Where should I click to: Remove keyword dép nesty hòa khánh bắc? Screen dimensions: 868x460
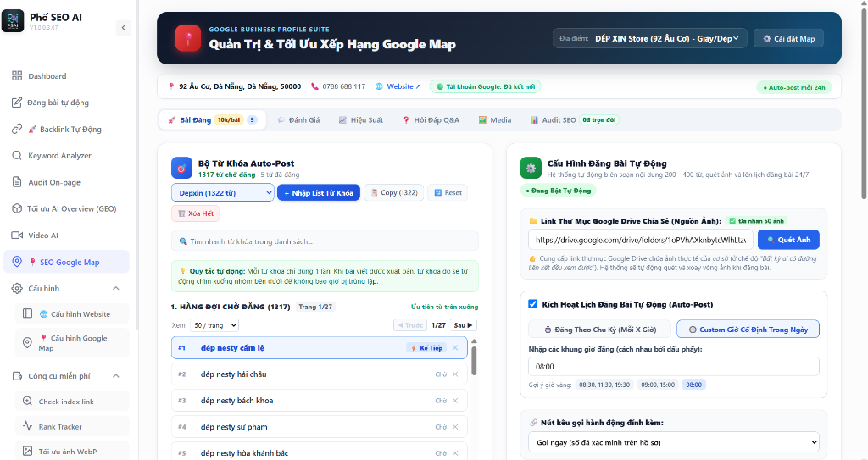455,453
